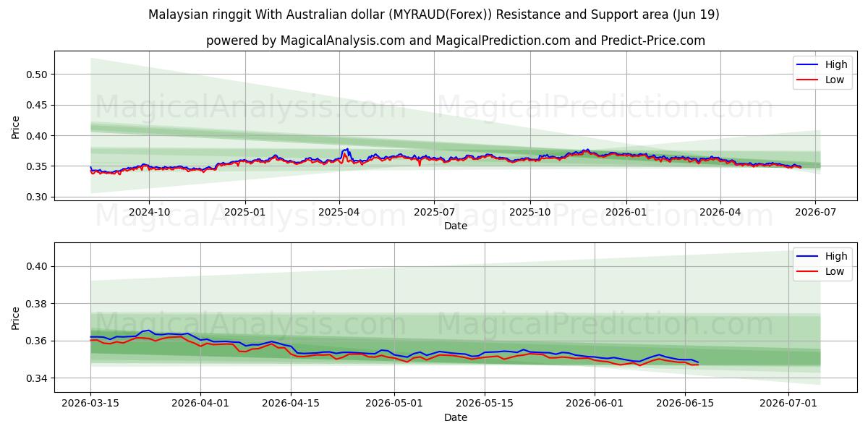The width and height of the screenshot is (868, 434).
Task: Click the 0.50 price label on top chart
Action: coord(38,75)
